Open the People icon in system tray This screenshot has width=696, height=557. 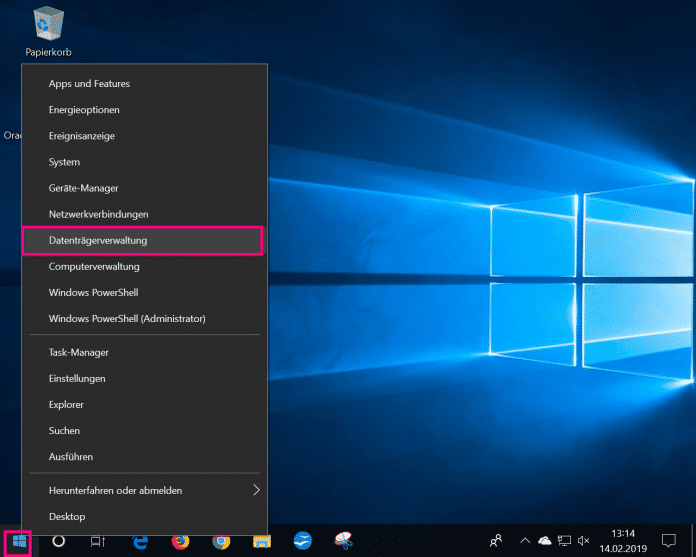point(495,541)
